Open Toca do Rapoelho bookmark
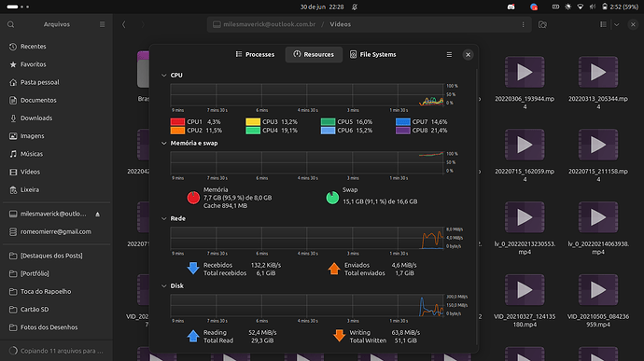The height and width of the screenshot is (361, 644). pyautogui.click(x=56, y=292)
